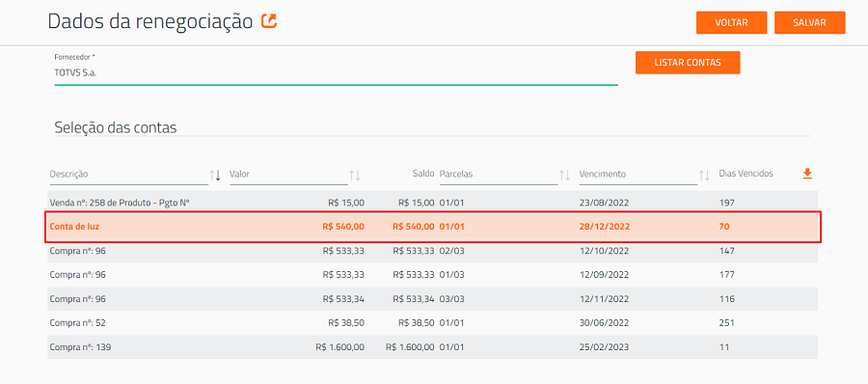Select Compra nº: 139 row
Screen dimensions: 868x384
tap(432, 347)
